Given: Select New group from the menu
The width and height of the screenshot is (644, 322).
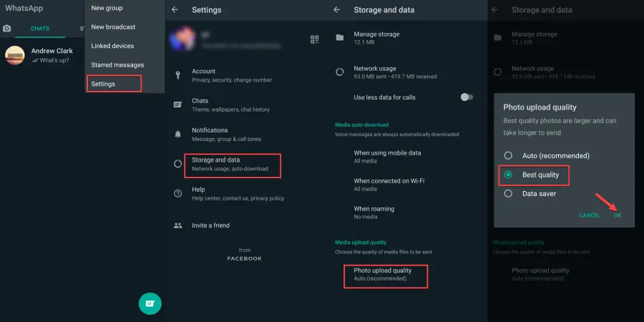Looking at the screenshot, I should point(107,8).
